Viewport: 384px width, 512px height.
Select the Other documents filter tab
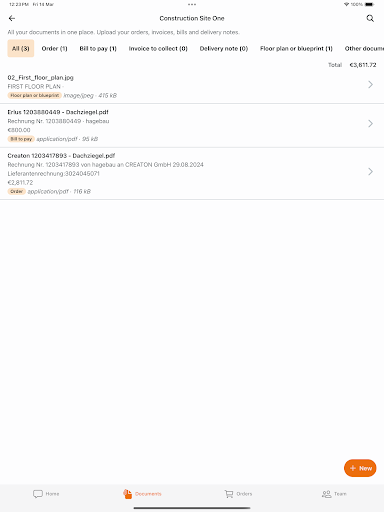(364, 48)
